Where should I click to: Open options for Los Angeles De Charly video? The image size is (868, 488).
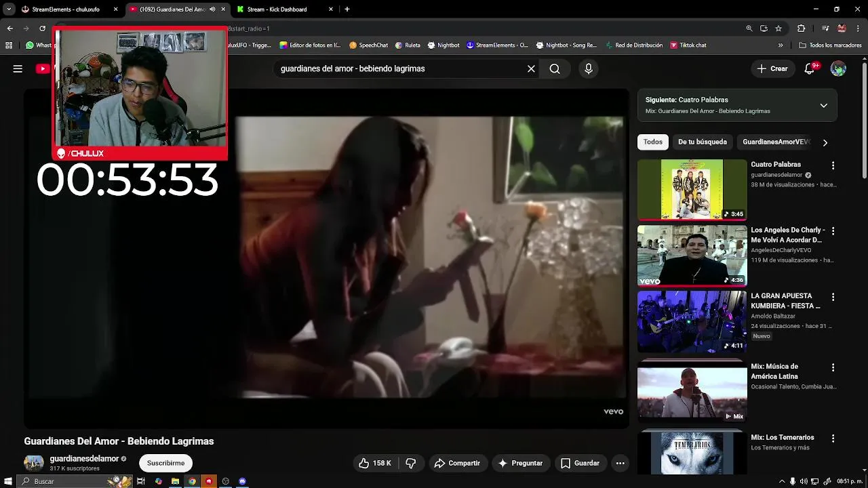coord(833,231)
